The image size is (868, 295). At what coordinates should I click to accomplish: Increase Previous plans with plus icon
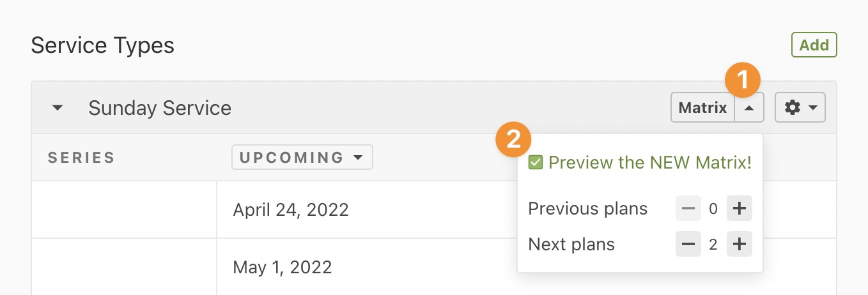coord(740,209)
